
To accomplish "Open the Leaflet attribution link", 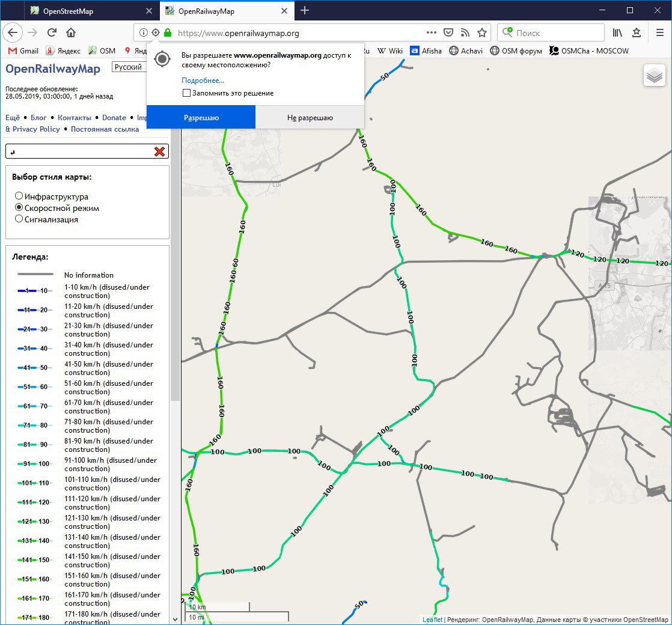I will 432,620.
